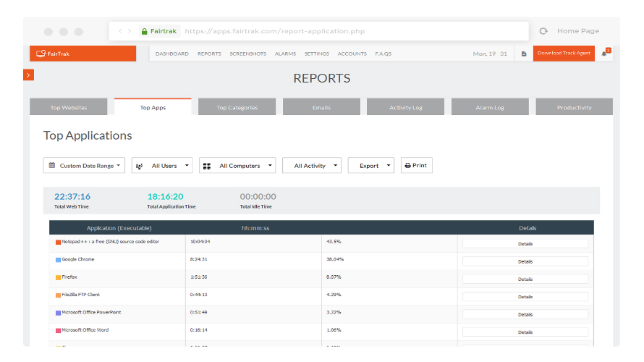Open Screenshots menu item
The image size is (644, 362).
coord(248,54)
